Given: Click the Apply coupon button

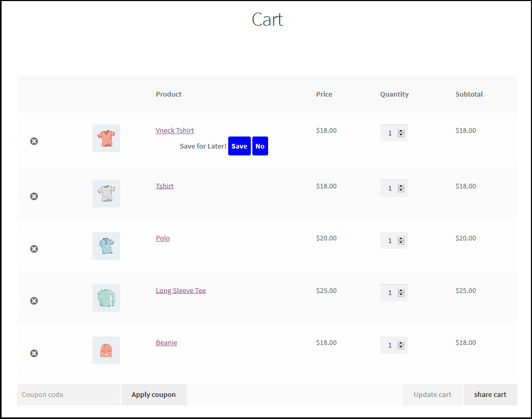Looking at the screenshot, I should (x=154, y=395).
